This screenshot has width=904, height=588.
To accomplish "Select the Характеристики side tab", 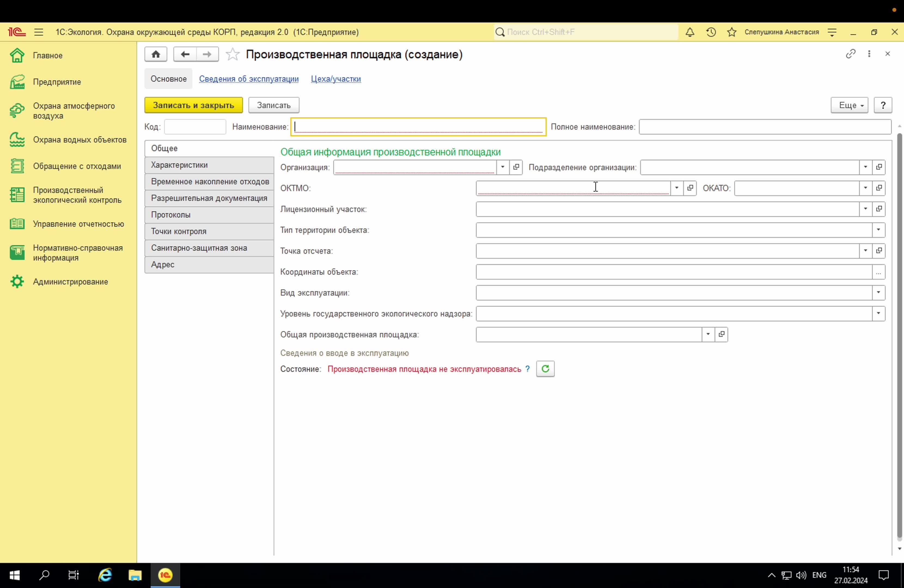I will [x=209, y=165].
